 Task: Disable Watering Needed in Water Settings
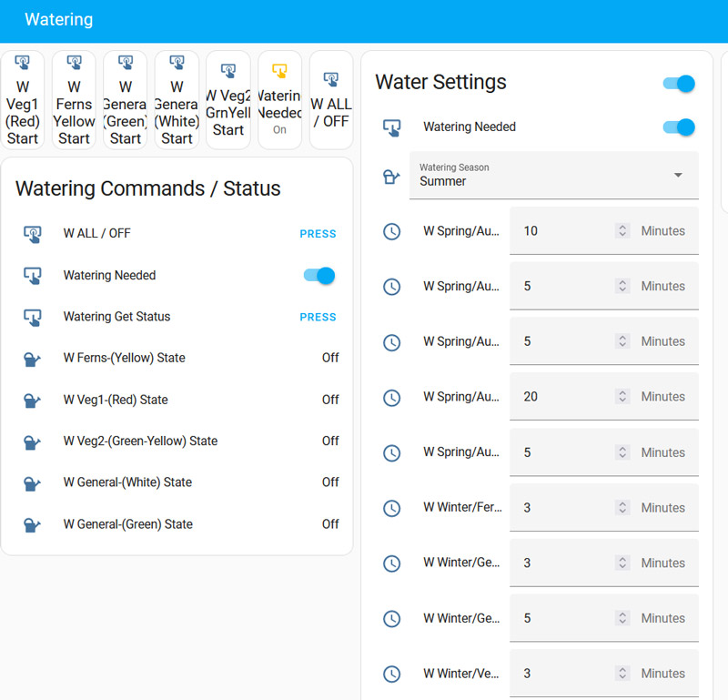click(x=679, y=127)
